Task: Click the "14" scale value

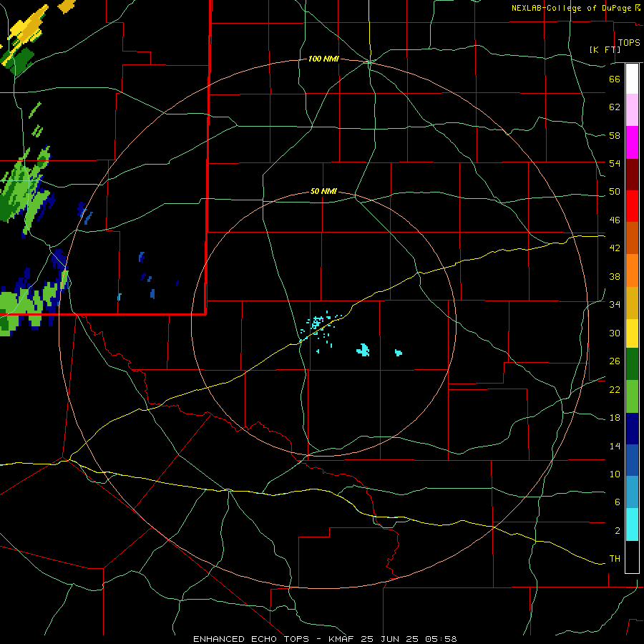Action: pos(615,446)
